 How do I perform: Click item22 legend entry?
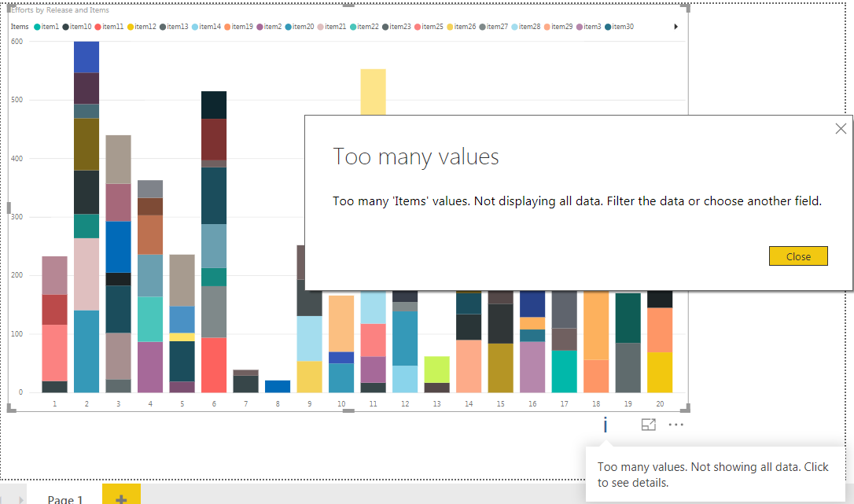pyautogui.click(x=364, y=27)
